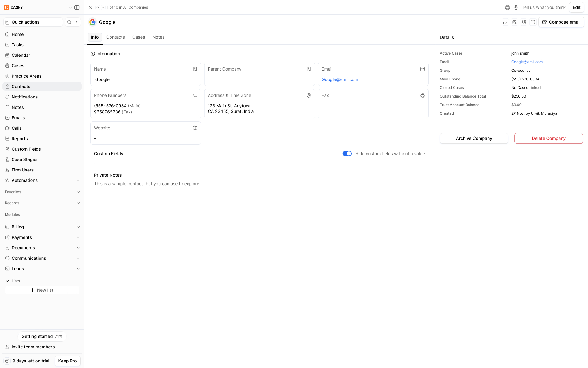Click the envelope icon in Email card

coord(423,69)
